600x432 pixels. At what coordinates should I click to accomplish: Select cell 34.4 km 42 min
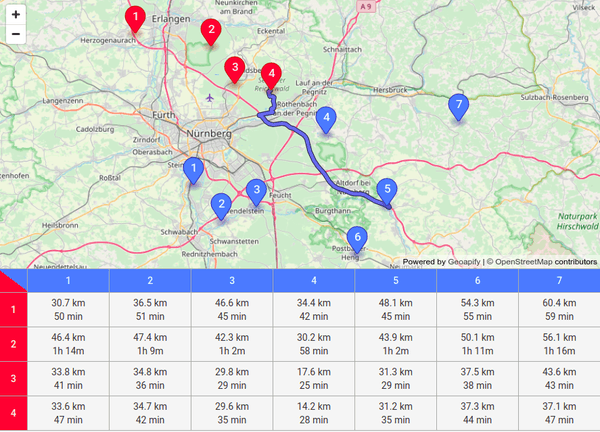coord(314,310)
